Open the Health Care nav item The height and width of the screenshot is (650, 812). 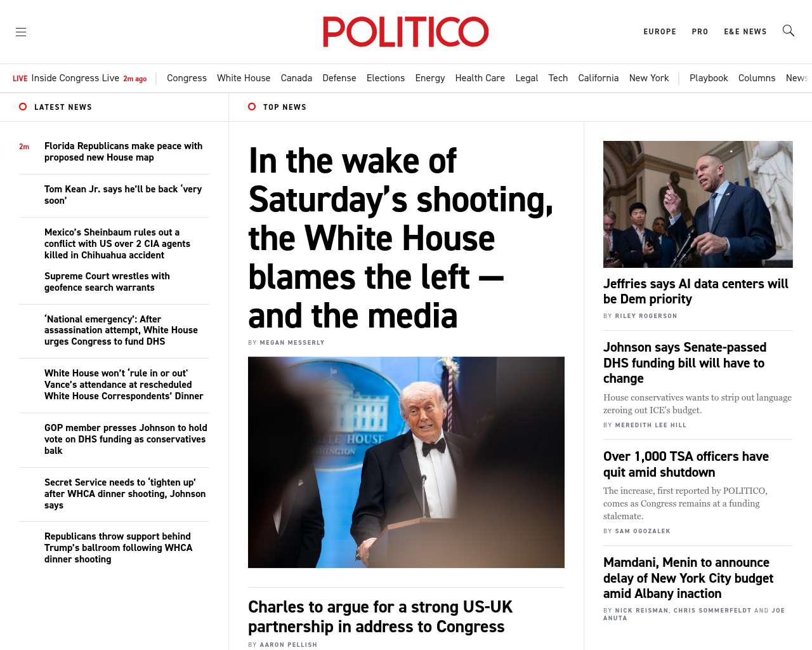click(x=480, y=78)
